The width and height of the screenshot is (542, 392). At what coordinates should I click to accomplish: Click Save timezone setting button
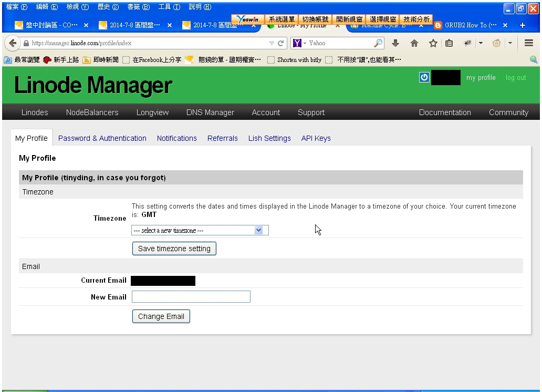point(174,249)
